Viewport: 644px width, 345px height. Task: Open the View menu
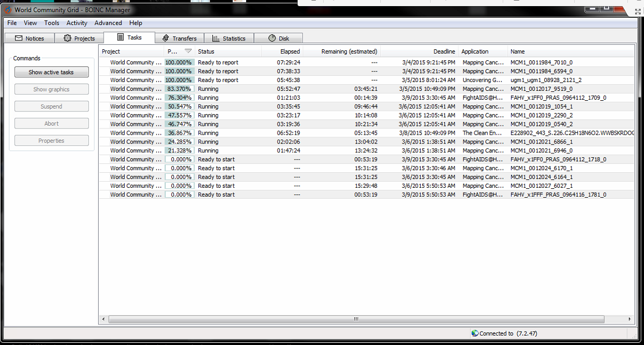click(30, 23)
